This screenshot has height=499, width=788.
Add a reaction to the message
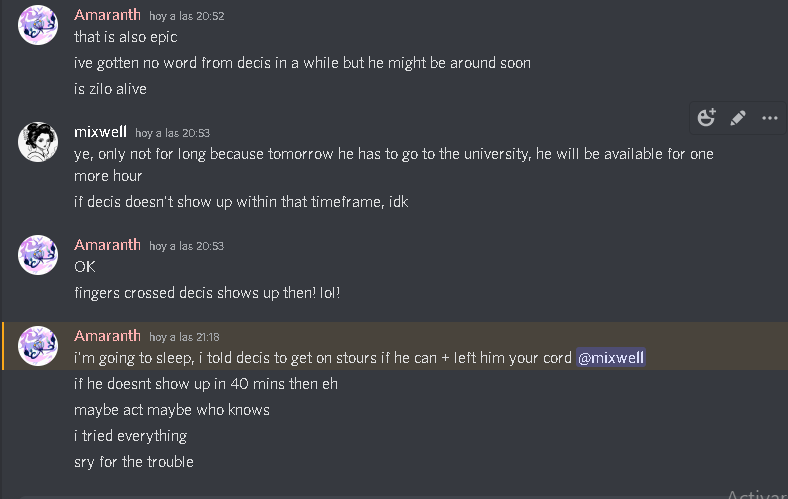tap(707, 118)
